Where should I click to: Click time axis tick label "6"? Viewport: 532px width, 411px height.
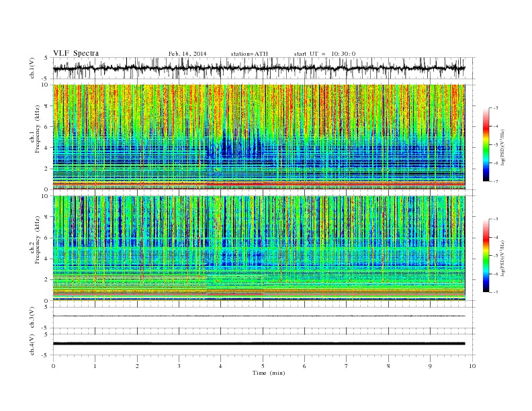[x=305, y=366]
